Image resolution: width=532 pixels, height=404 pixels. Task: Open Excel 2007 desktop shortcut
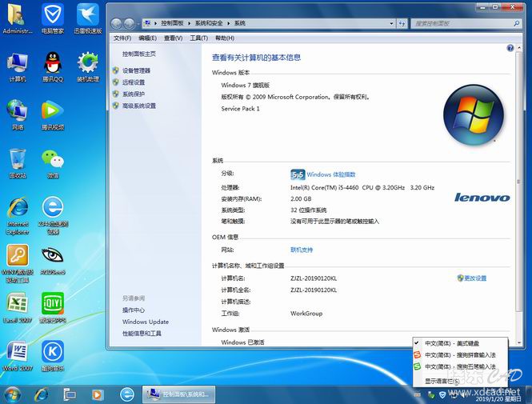tap(17, 308)
